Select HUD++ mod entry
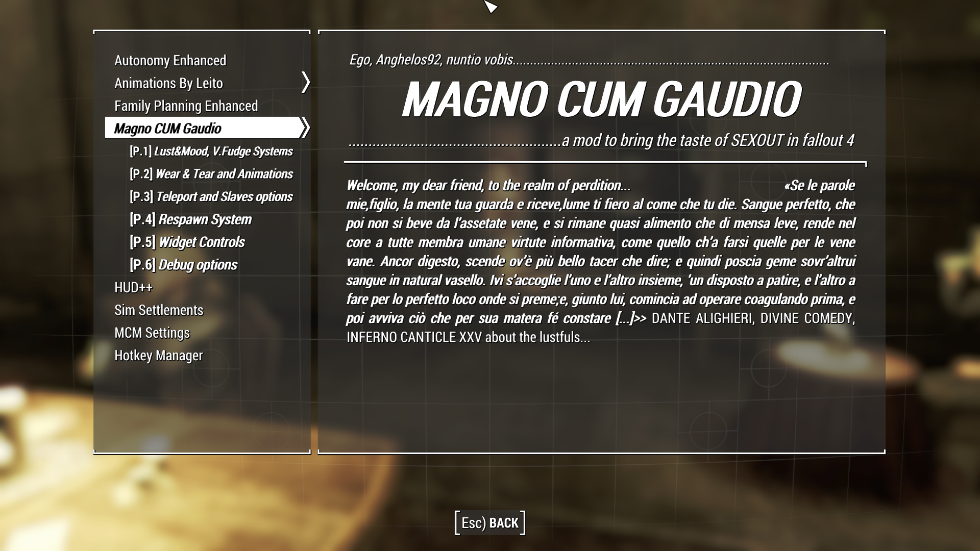980x551 pixels. 133,287
